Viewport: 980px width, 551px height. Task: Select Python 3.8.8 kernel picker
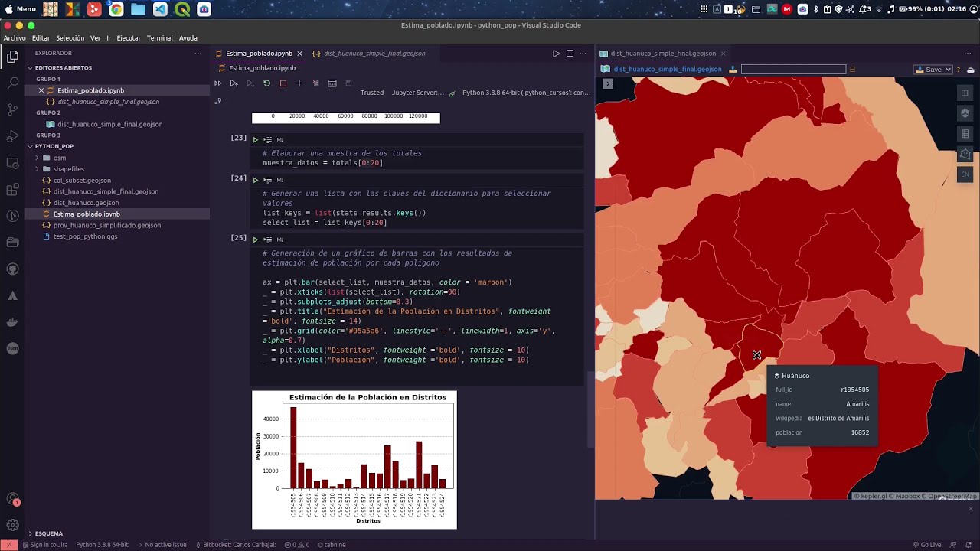526,93
